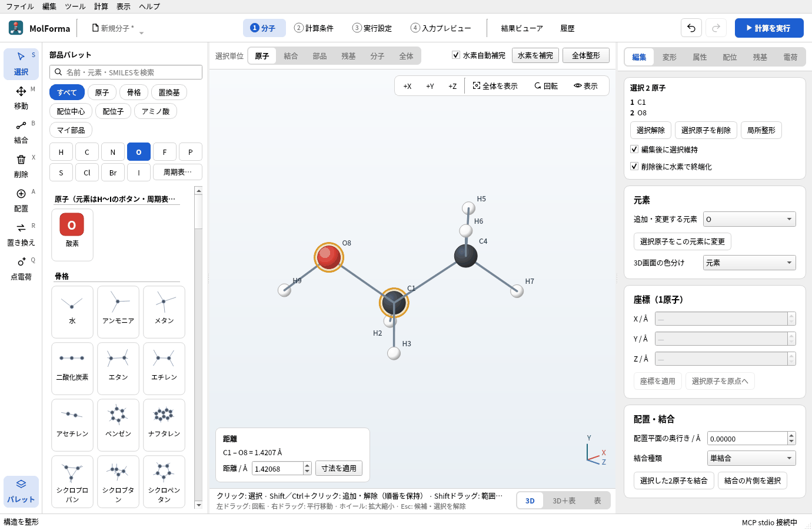Expand the 新規分子 file dropdown arrow

pyautogui.click(x=141, y=33)
